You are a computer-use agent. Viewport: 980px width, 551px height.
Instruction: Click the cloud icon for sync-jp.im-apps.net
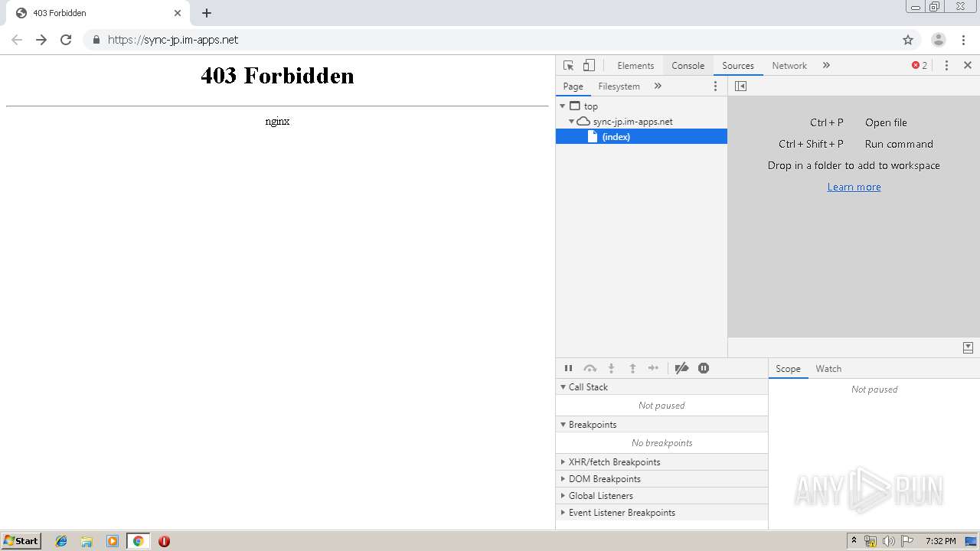point(583,122)
